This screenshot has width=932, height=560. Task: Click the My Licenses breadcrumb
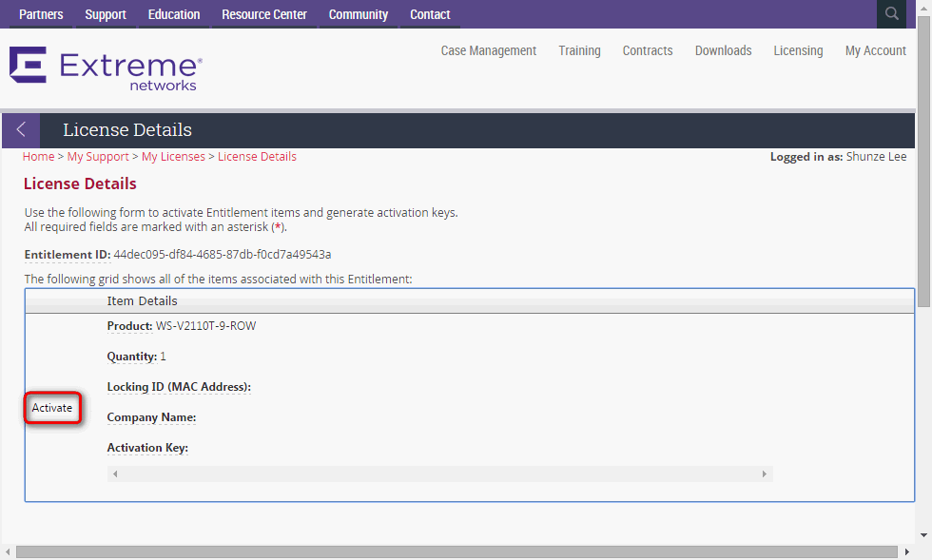173,156
